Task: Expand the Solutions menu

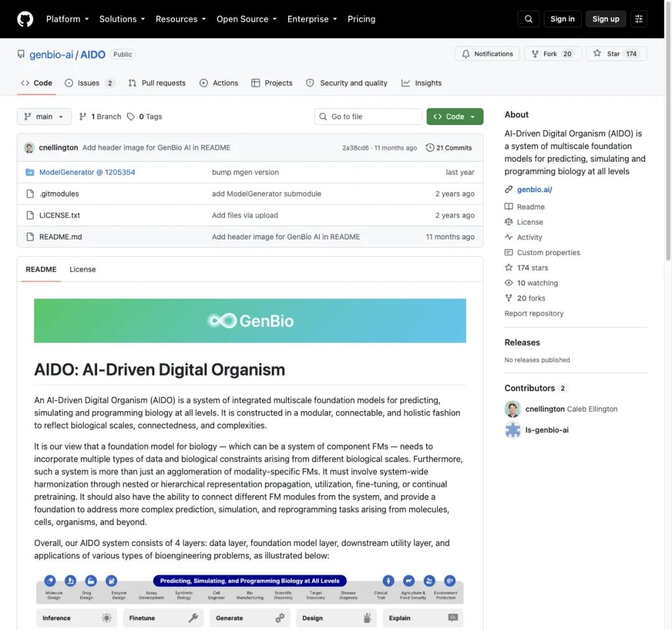Action: click(x=122, y=19)
